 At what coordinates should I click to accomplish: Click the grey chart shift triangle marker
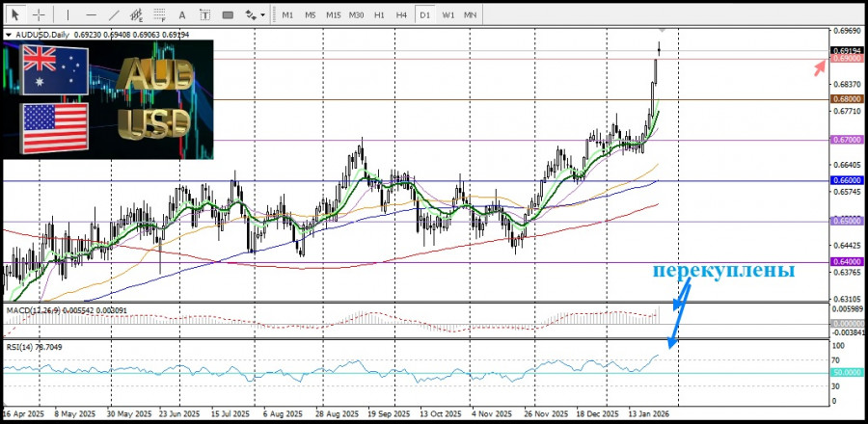(x=661, y=32)
